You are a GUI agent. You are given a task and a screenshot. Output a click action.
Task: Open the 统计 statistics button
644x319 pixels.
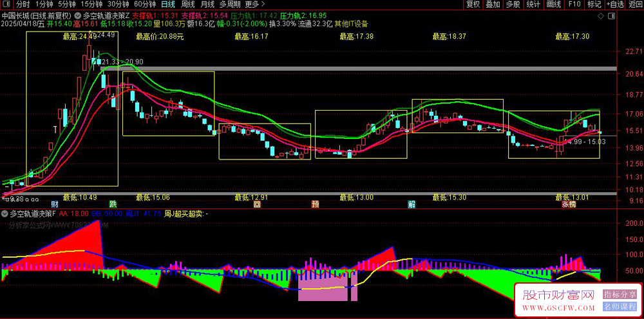point(533,5)
